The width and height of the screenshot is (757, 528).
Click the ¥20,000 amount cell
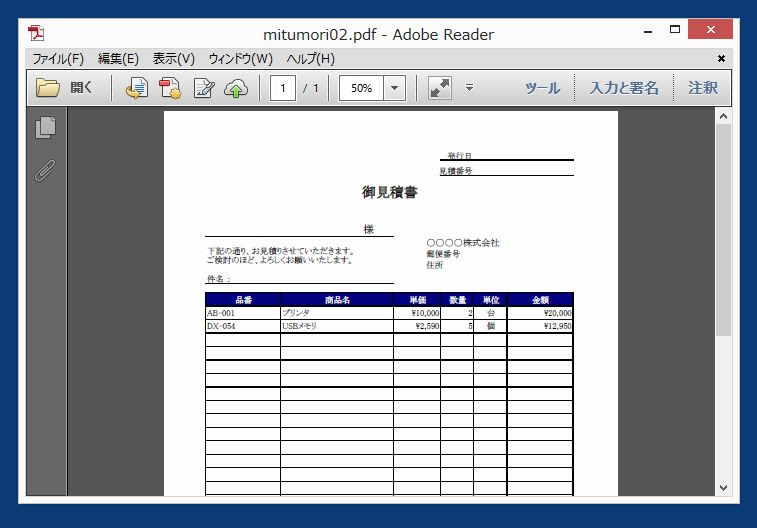tap(540, 313)
